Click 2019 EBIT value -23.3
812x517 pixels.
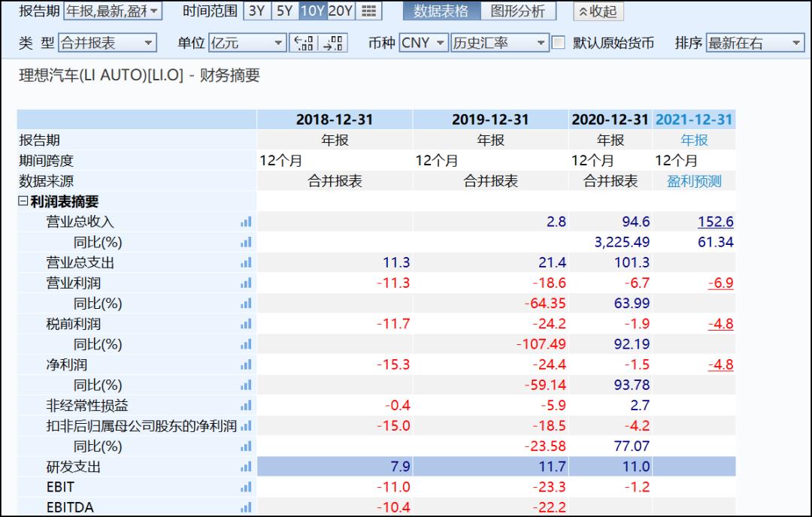coord(549,488)
